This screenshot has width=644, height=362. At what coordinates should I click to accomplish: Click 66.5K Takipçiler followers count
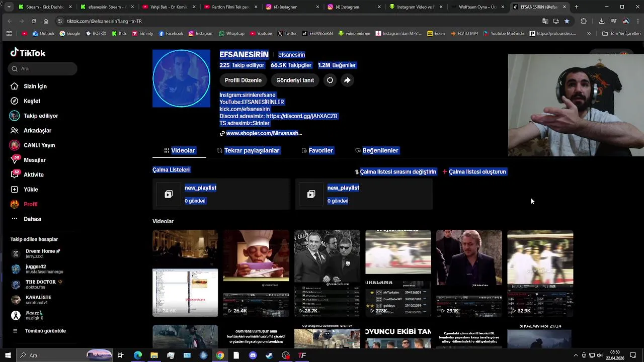[291, 65]
